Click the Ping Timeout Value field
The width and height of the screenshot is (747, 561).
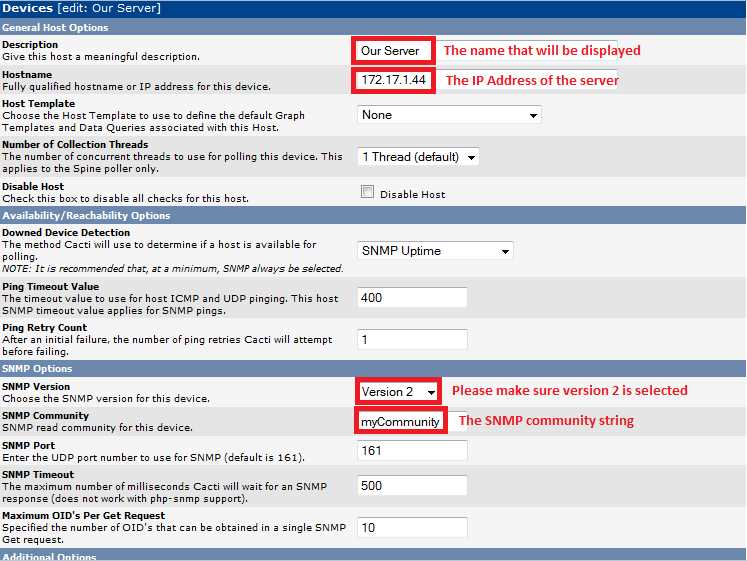(x=412, y=298)
